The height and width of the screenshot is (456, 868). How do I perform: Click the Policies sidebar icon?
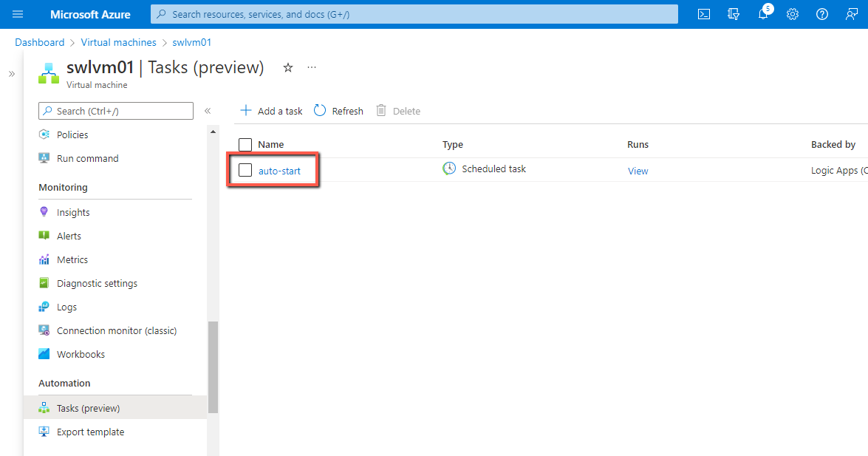point(44,134)
